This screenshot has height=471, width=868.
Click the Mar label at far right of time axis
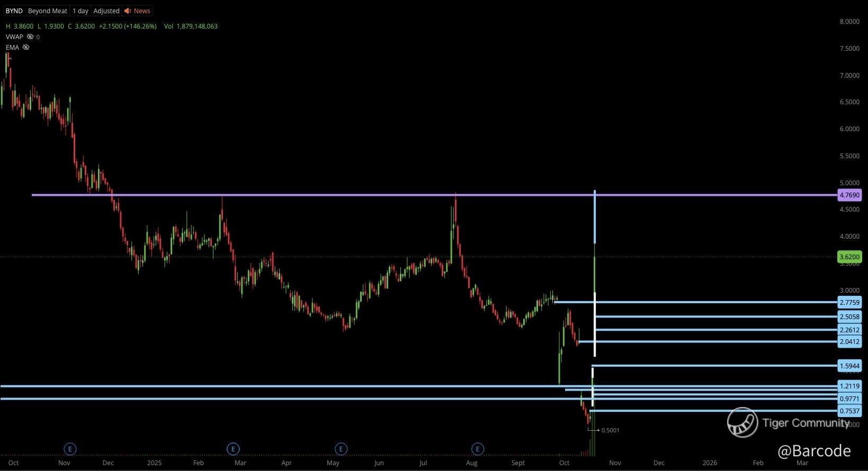point(802,463)
